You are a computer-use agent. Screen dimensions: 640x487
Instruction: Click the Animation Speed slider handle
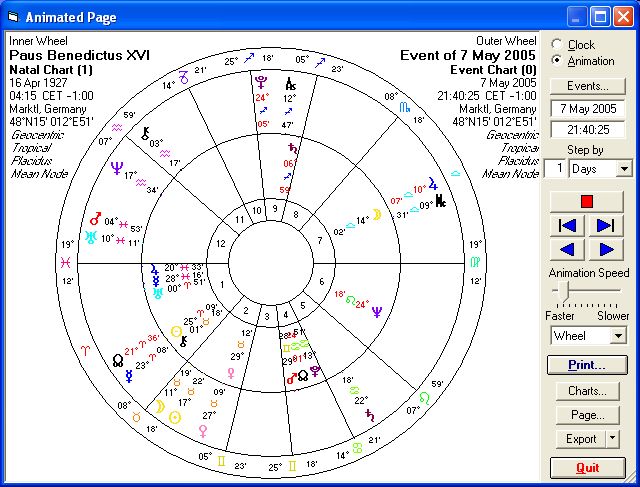click(x=566, y=291)
